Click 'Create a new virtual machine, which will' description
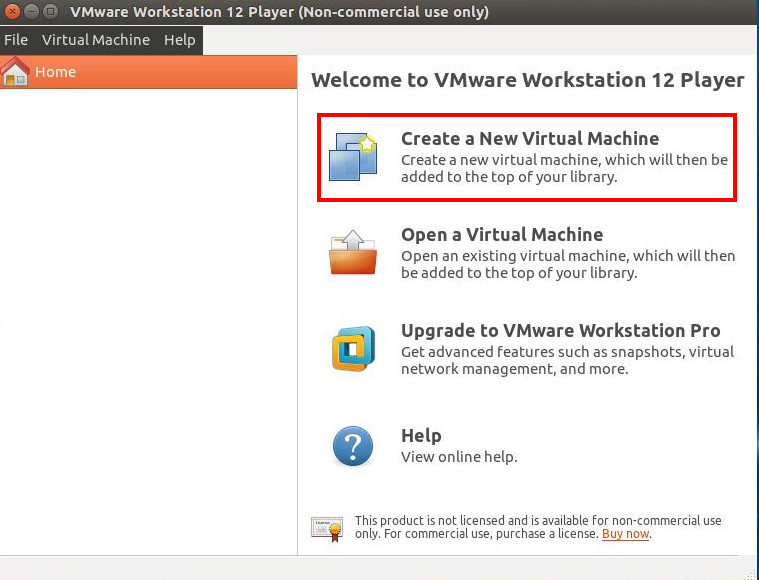This screenshot has height=580, width=759. pyautogui.click(x=564, y=168)
